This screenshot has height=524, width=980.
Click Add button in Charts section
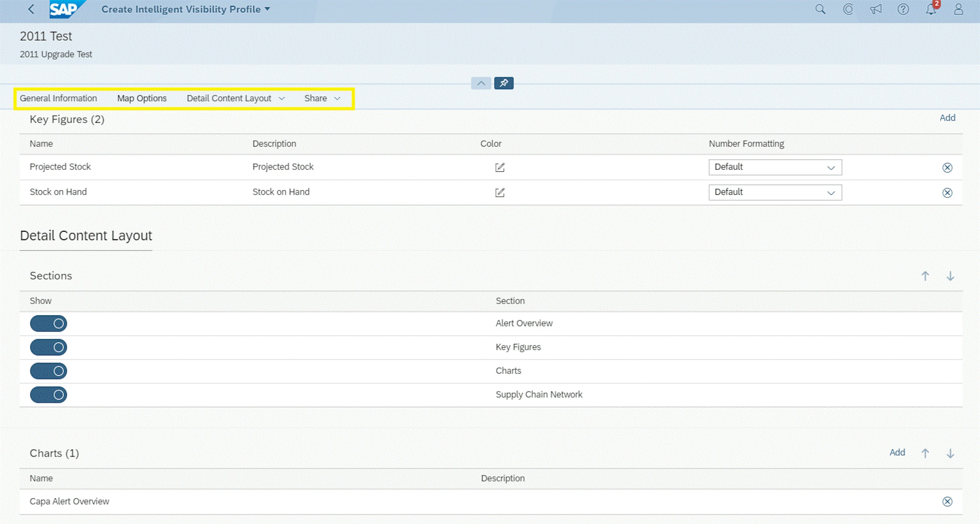coord(897,452)
